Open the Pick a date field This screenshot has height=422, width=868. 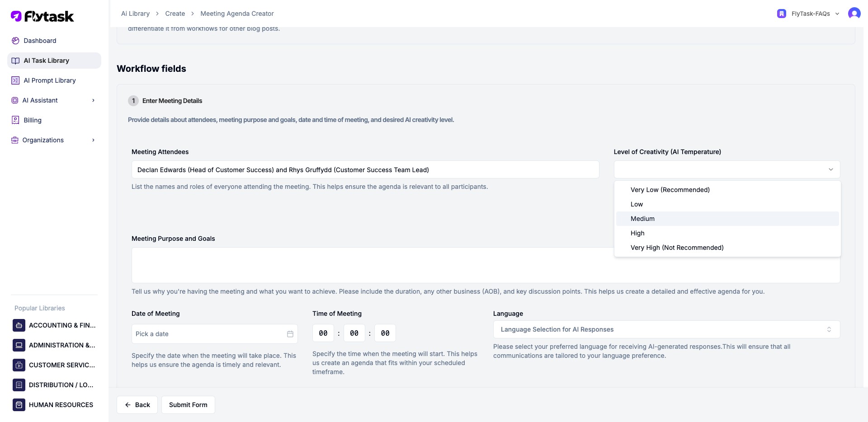[x=214, y=334]
